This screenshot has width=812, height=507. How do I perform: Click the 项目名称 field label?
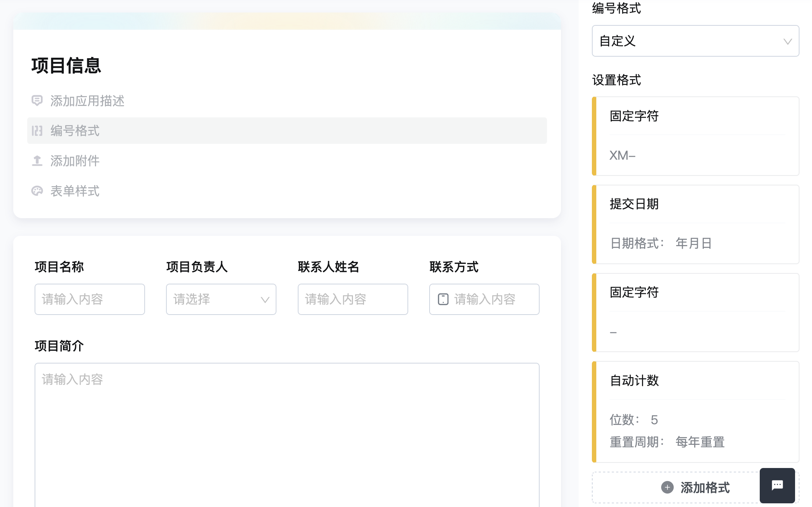coord(59,267)
